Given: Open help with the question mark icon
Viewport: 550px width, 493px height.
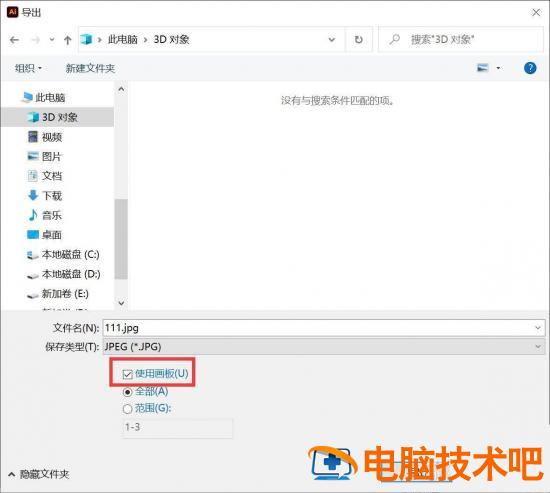Looking at the screenshot, I should (x=530, y=68).
